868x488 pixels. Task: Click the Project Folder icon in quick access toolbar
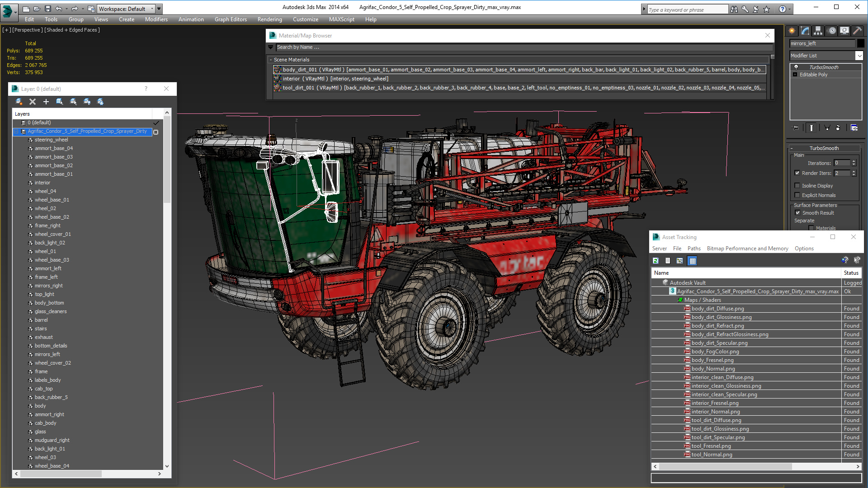(x=91, y=9)
